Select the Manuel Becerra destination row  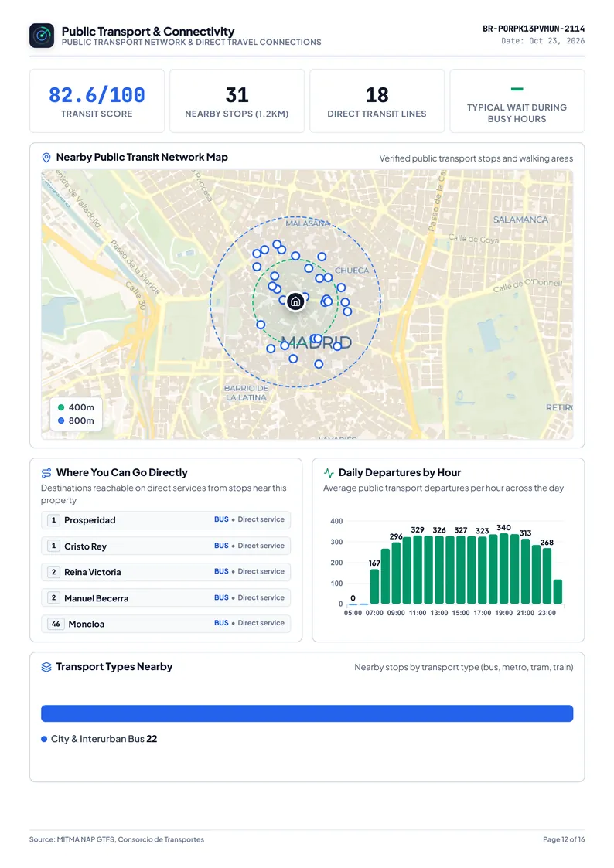click(165, 597)
